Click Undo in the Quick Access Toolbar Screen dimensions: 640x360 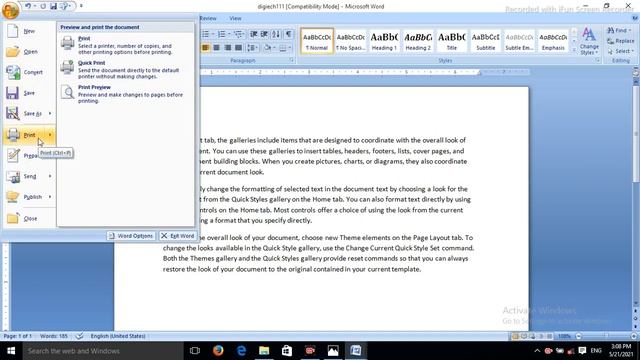(x=28, y=6)
